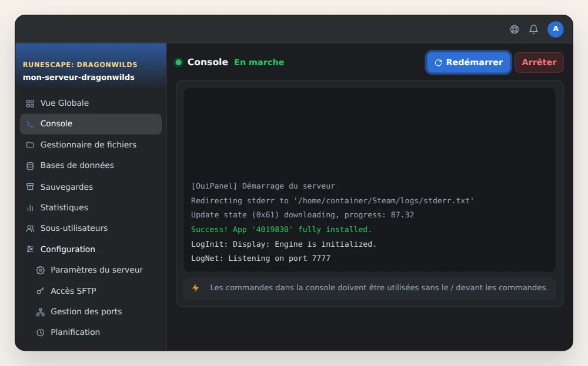Click the Paramètres du serveur gear icon
This screenshot has width=588, height=366.
(40, 270)
